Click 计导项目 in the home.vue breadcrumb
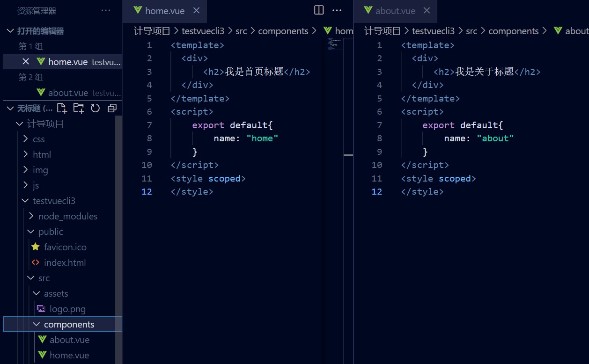Screen dimensions: 589x364 coord(152,31)
